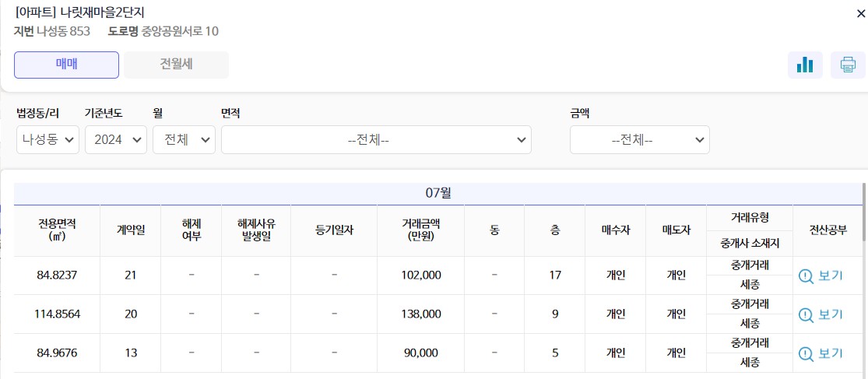Click the magnifier icon in the 84.9676 row
Screen dimensions: 868x379
pos(806,353)
